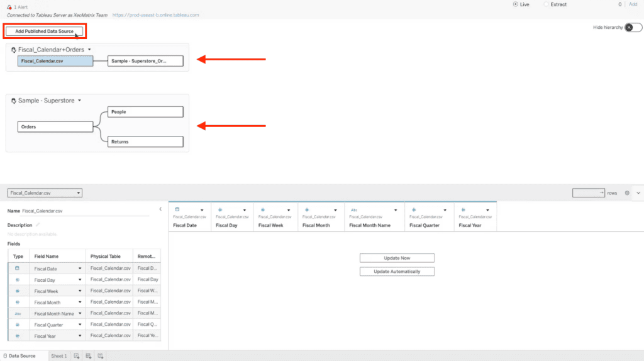Image resolution: width=644 pixels, height=361 pixels.
Task: Click Fiscal Month Name Abc type icon
Action: [353, 210]
